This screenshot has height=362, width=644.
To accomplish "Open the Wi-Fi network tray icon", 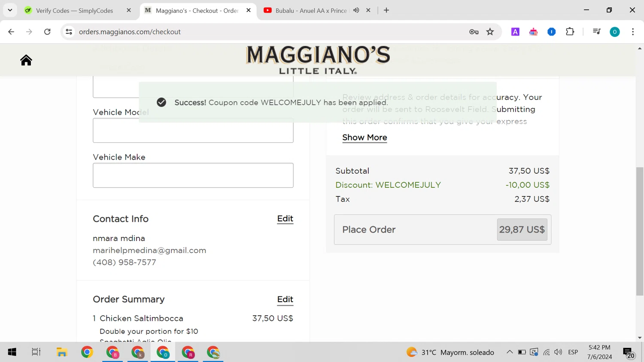I will 546,352.
